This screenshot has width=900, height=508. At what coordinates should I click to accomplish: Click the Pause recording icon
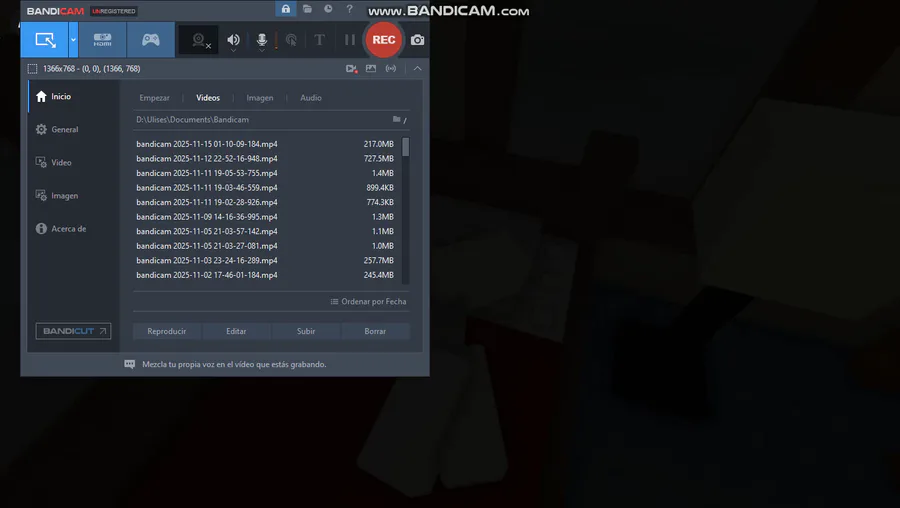[350, 40]
